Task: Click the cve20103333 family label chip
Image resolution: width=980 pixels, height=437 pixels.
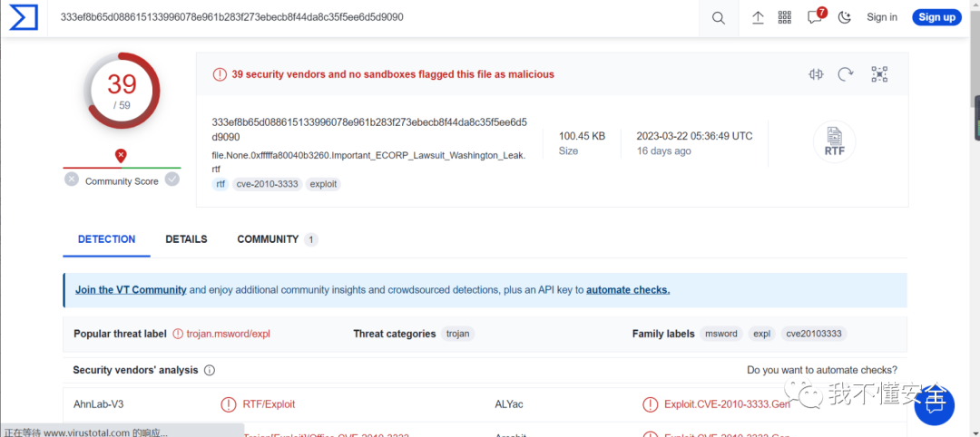Action: click(x=814, y=334)
